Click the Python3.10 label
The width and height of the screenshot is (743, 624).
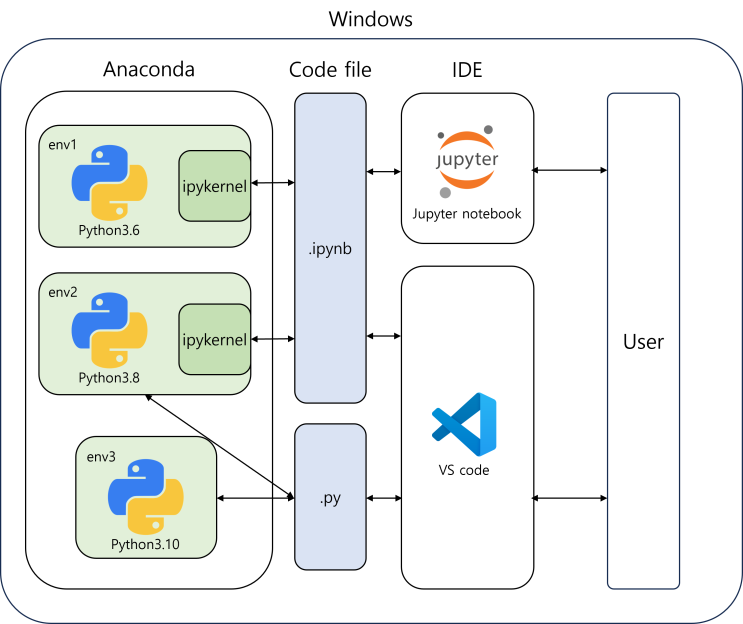point(145,544)
